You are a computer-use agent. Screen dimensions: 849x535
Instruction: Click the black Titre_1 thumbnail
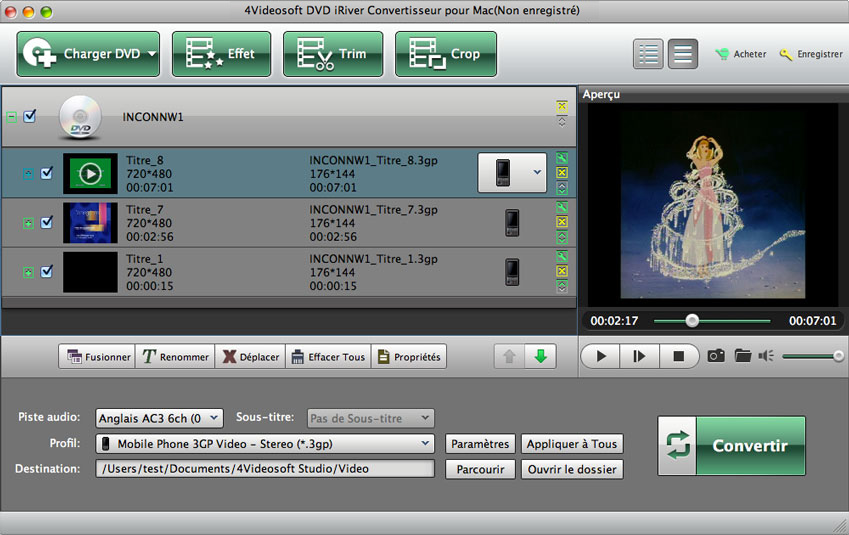coord(90,272)
